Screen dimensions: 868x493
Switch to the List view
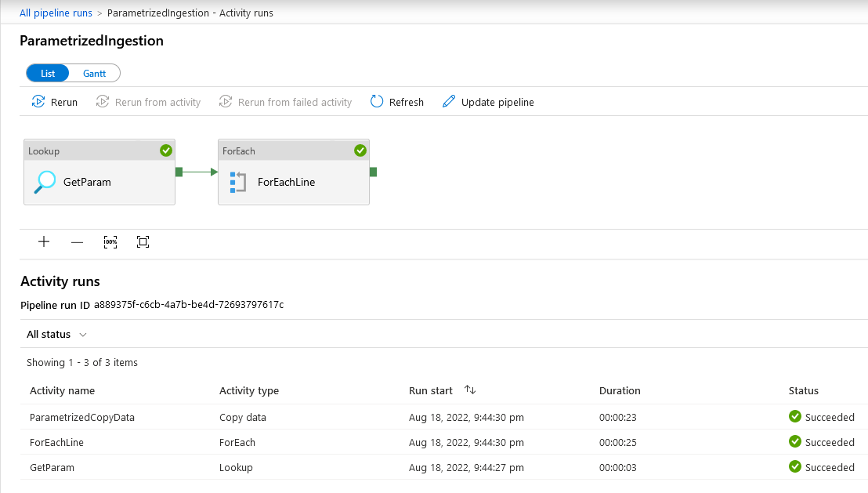point(48,74)
